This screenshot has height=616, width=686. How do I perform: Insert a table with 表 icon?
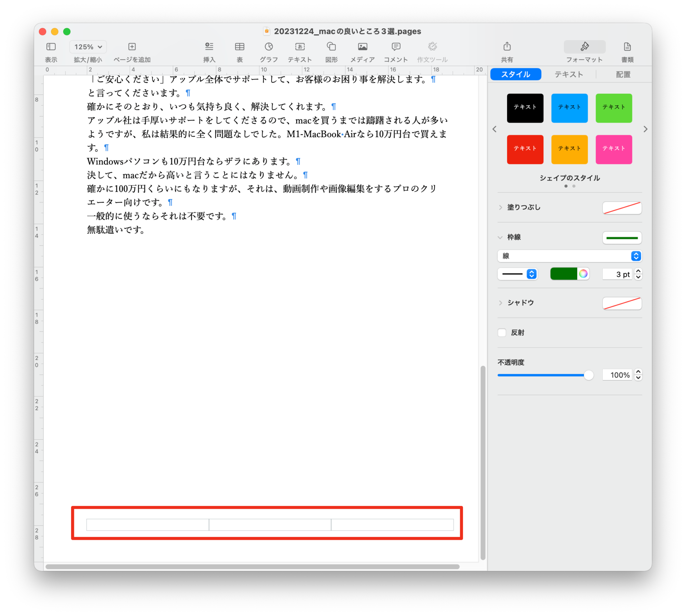click(x=239, y=47)
